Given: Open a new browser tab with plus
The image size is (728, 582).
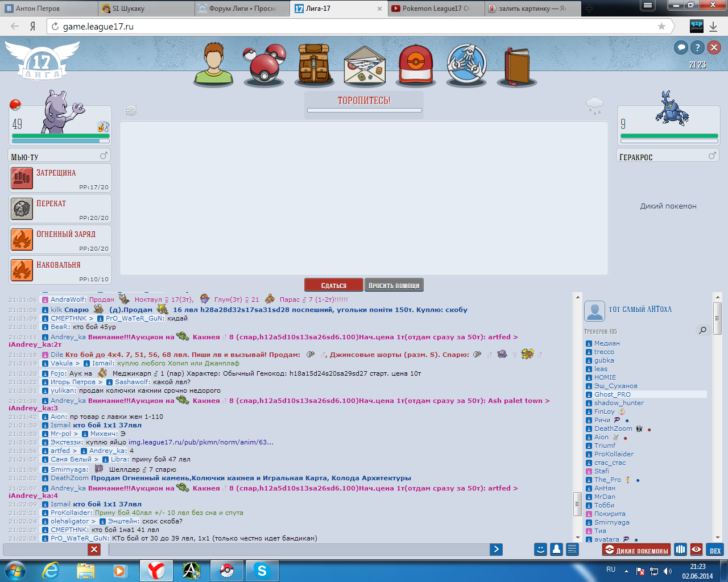Looking at the screenshot, I should click(x=589, y=9).
